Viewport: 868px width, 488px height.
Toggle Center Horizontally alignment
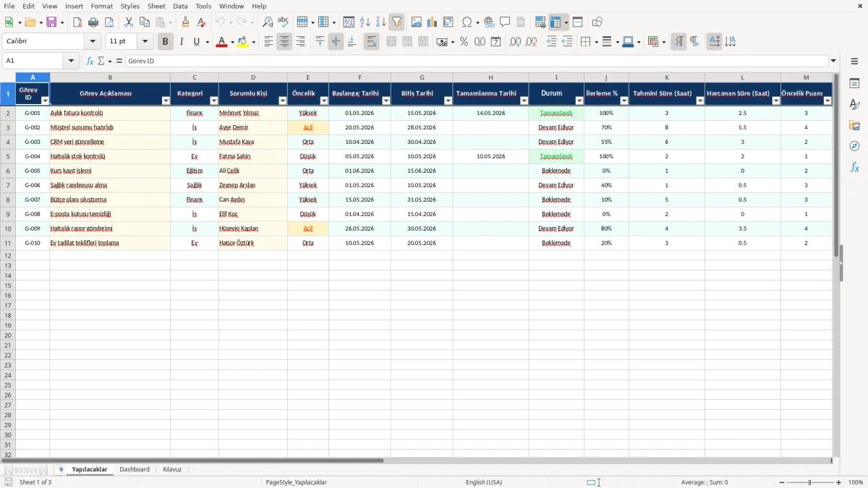point(284,42)
